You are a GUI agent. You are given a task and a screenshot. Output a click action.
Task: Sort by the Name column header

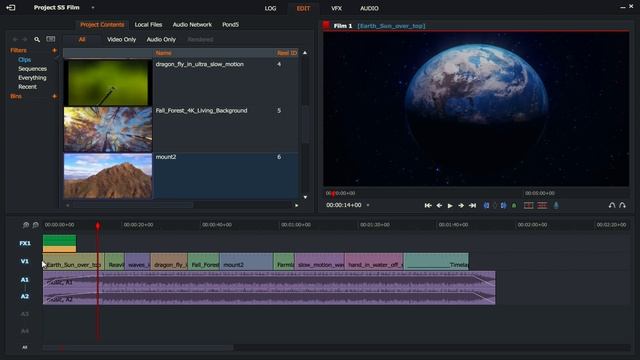[163, 53]
